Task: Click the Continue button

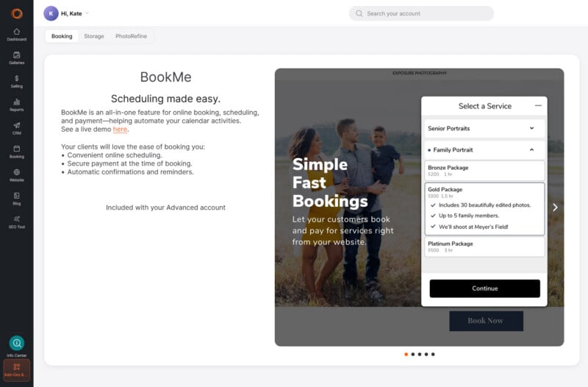Action: tap(484, 288)
